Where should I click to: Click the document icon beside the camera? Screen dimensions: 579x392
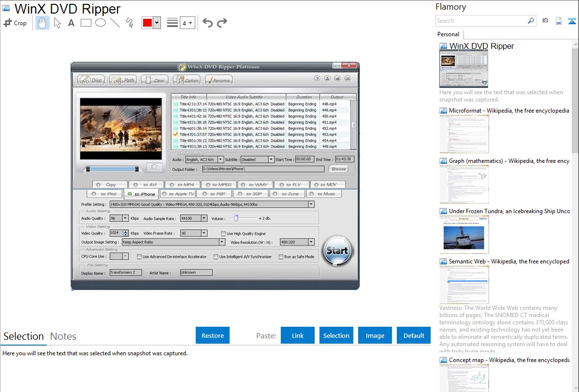(559, 21)
